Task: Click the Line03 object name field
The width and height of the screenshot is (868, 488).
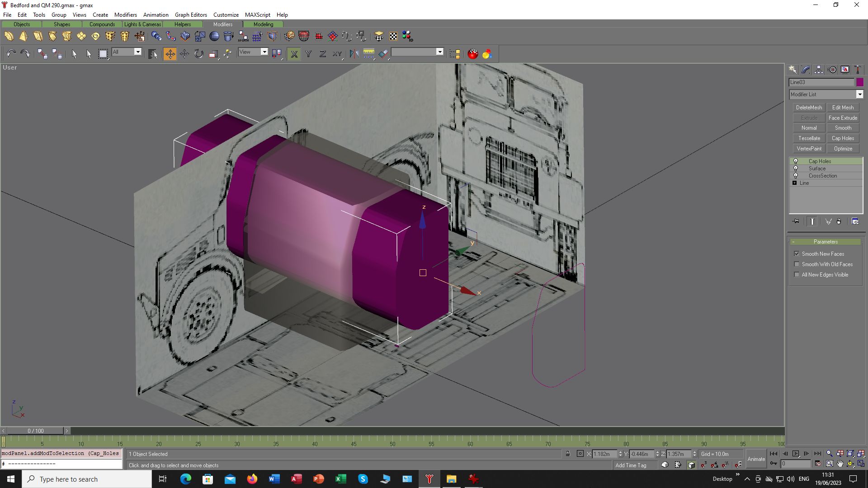Action: 821,82
